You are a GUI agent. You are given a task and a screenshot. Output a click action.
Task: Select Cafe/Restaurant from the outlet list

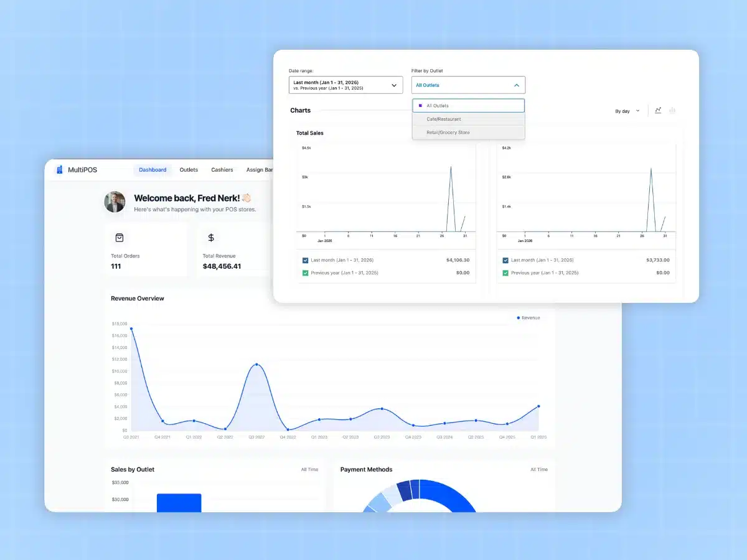click(443, 119)
